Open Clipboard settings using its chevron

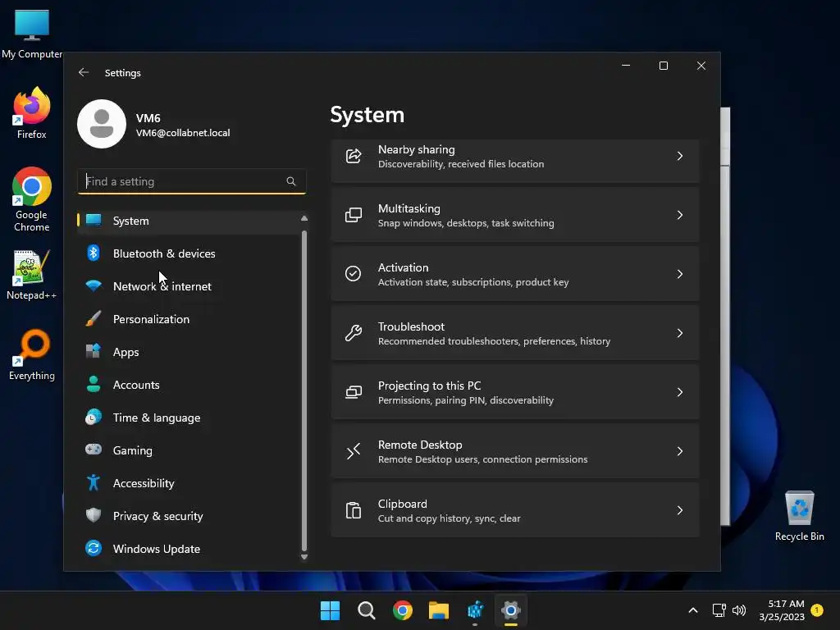coord(680,510)
